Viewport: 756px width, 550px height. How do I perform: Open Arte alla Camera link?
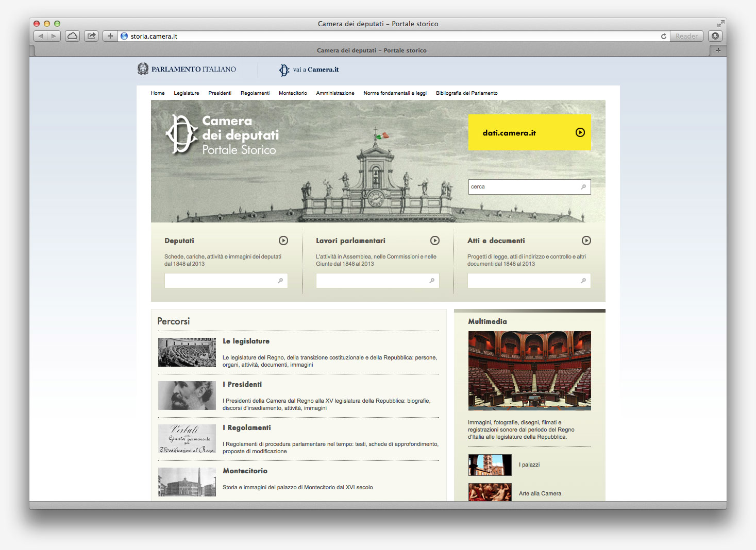(x=540, y=493)
